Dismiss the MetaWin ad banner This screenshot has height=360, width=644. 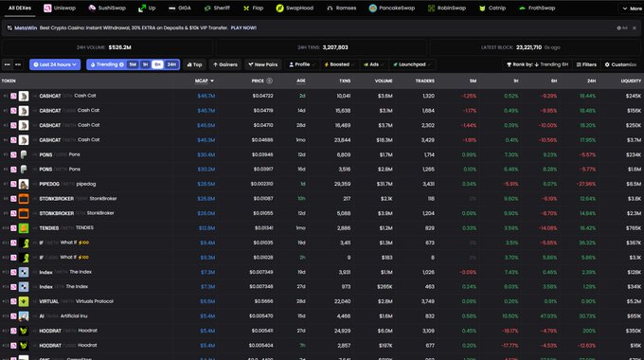(635, 27)
